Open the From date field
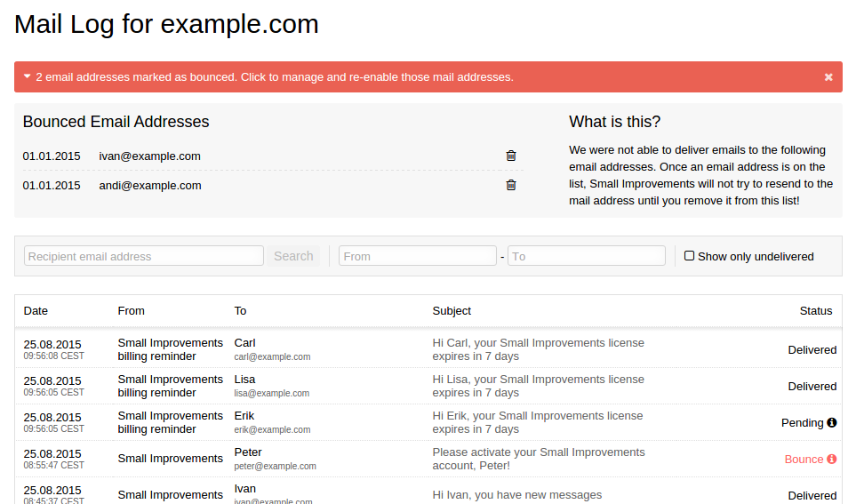Screen dimensions: 856x504 [x=417, y=255]
